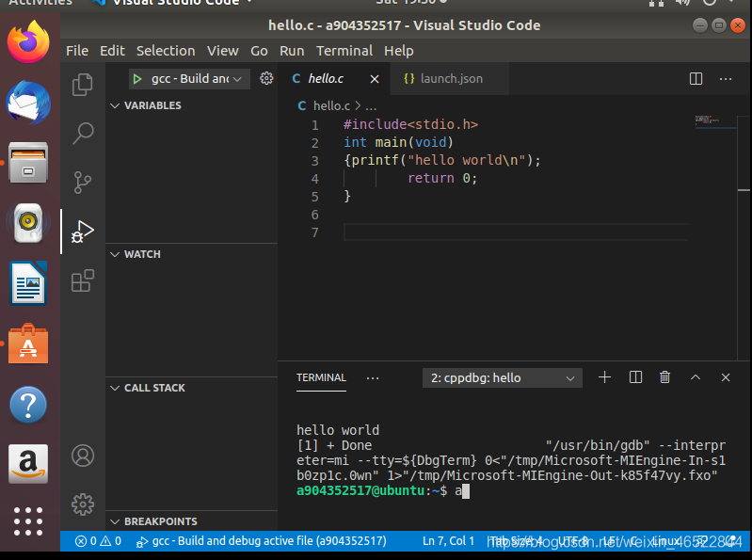Image resolution: width=752 pixels, height=560 pixels.
Task: Click Ln 7, Col 1 cursor position
Action: pos(448,541)
